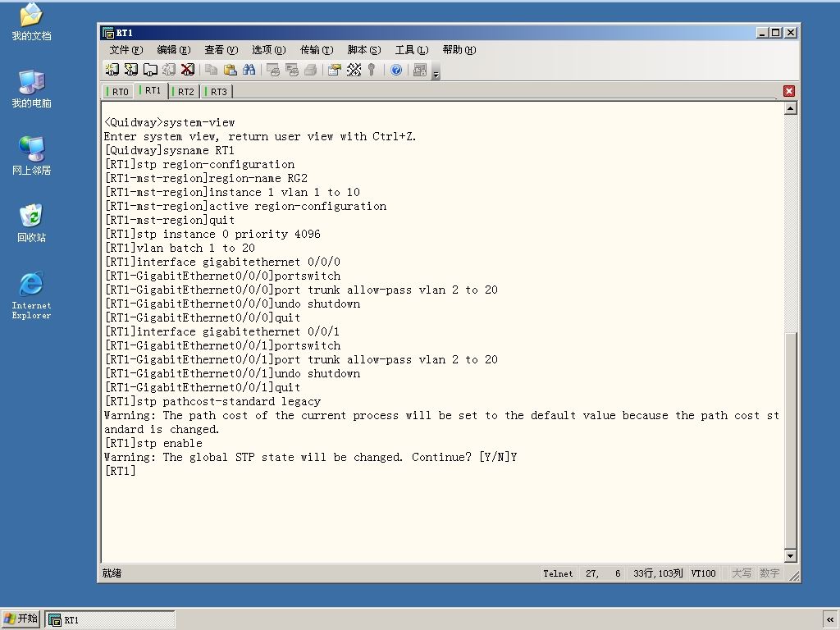Click the blue Help question icon
This screenshot has height=630, width=840.
tap(396, 70)
